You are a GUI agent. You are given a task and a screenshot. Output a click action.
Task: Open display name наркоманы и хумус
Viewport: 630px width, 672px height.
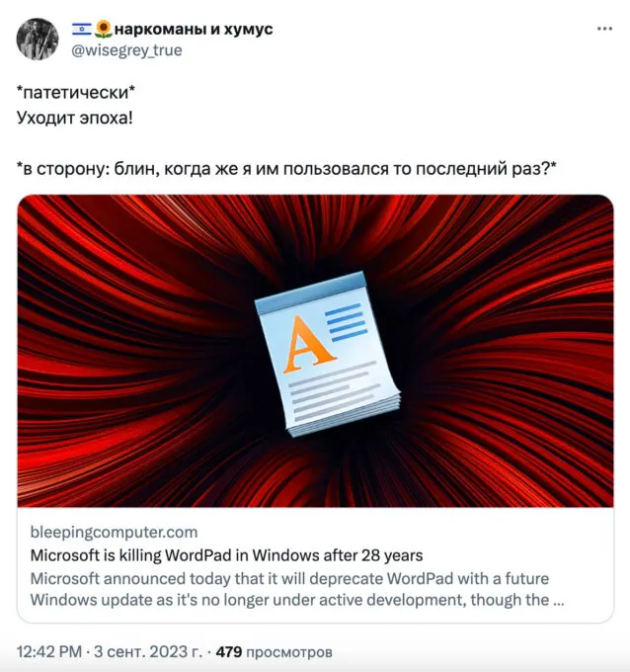[194, 29]
